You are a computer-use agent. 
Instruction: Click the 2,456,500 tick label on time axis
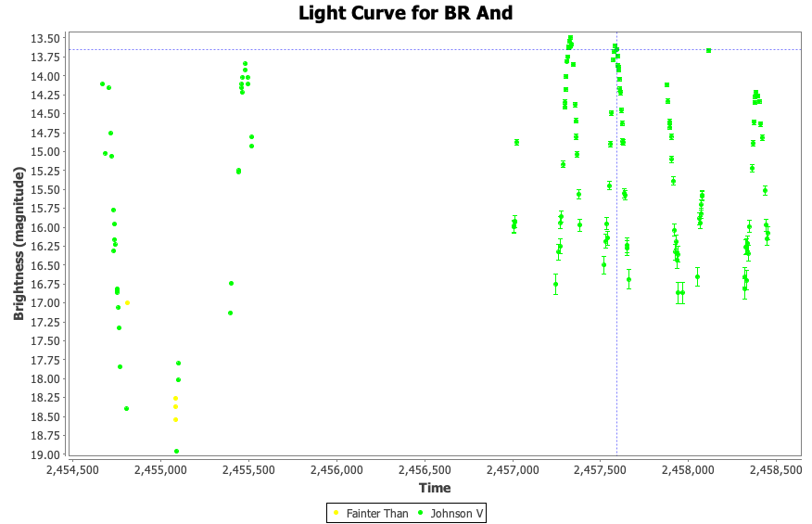point(425,469)
